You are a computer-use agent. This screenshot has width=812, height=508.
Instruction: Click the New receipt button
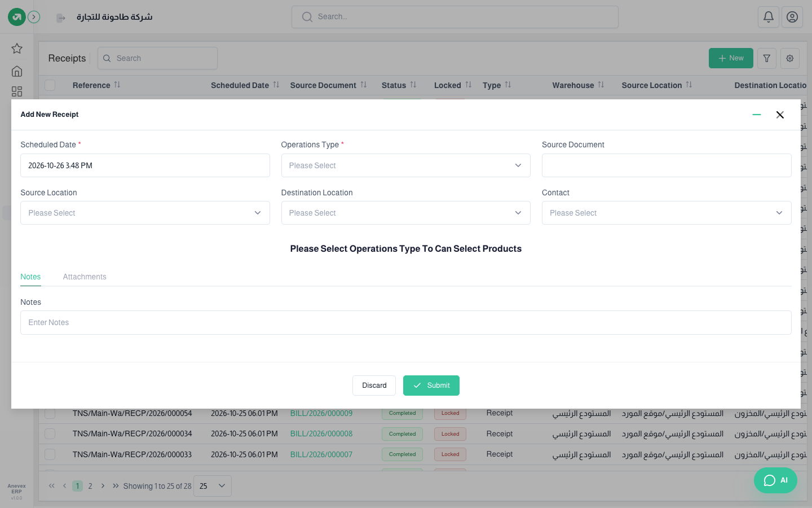(731, 58)
